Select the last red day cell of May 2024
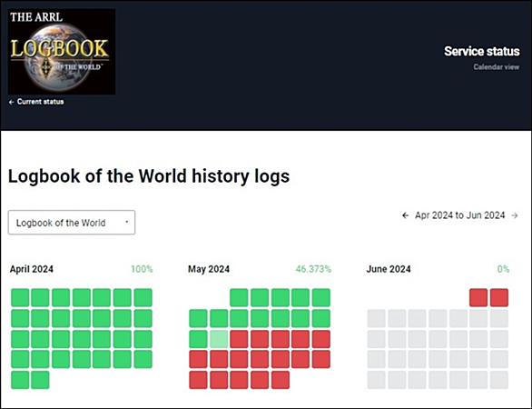Viewport: 532px width, 409px height. tap(281, 380)
